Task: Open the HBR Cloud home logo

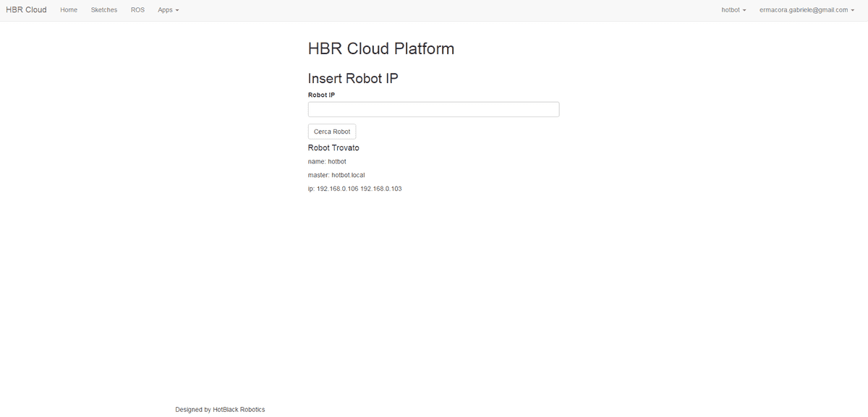Action: (25, 9)
